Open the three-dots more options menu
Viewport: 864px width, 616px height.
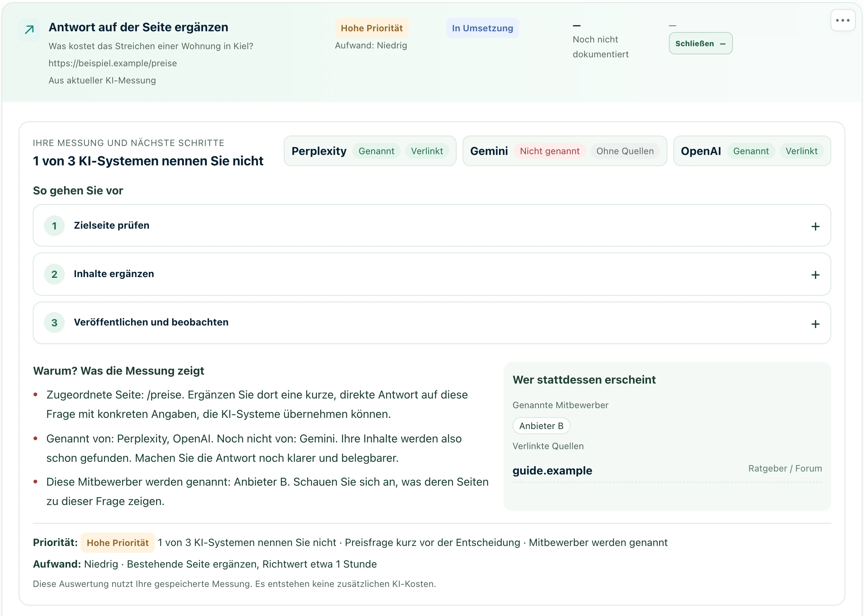pyautogui.click(x=842, y=20)
